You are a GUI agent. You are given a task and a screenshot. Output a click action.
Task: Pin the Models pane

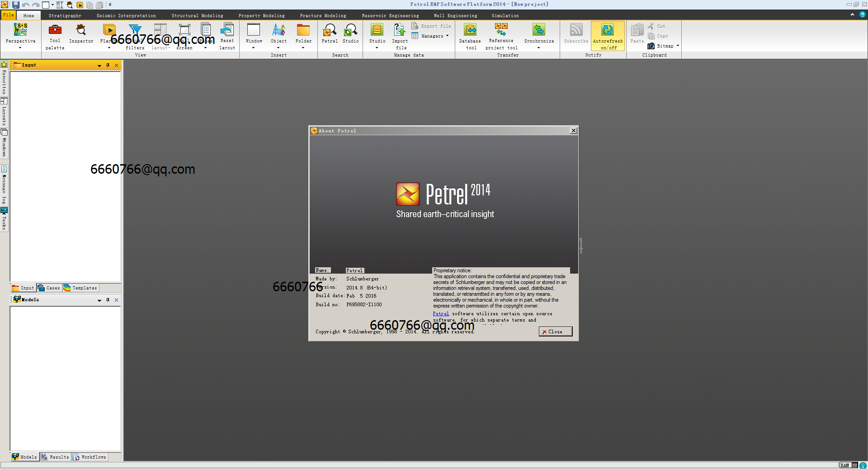(108, 300)
